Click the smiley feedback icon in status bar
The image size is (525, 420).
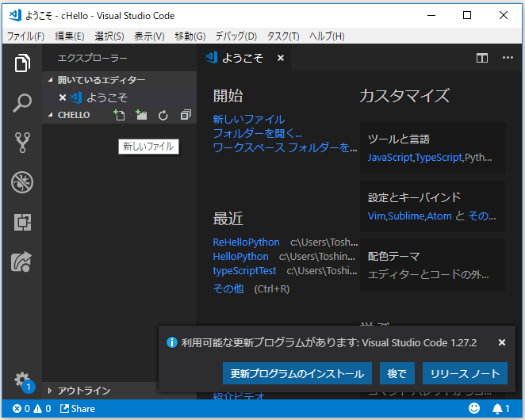(x=473, y=409)
